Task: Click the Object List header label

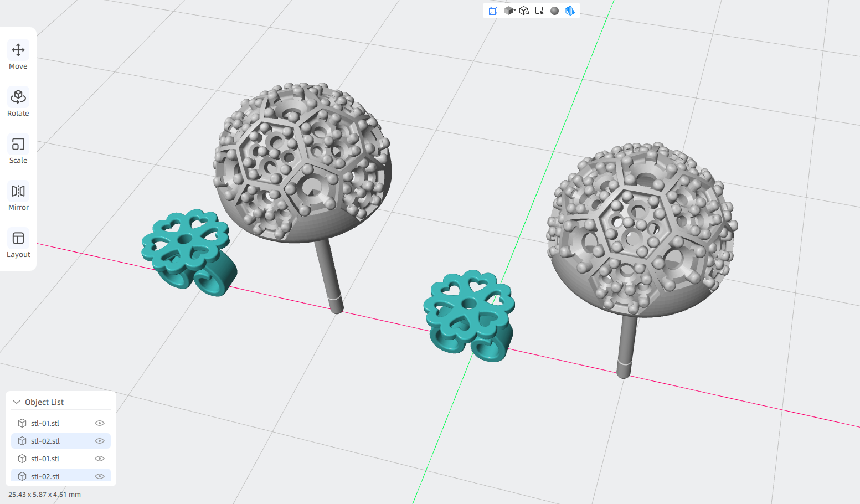Action: pos(44,402)
